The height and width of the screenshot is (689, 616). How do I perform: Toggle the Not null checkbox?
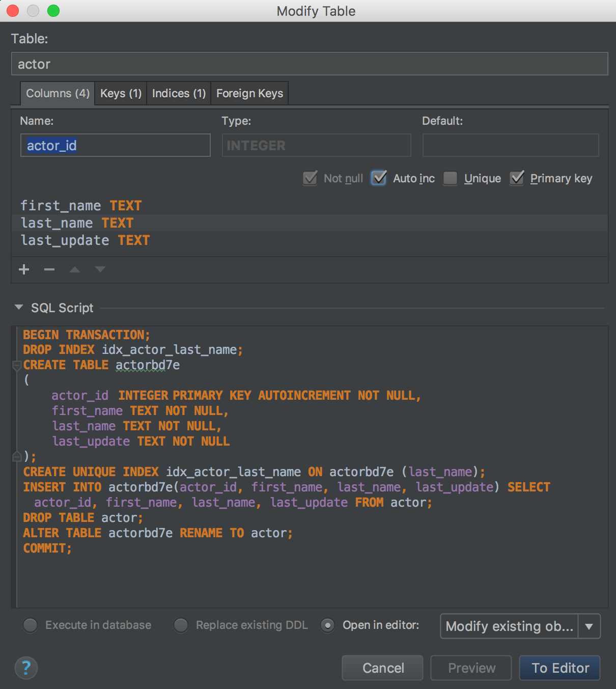[x=310, y=178]
